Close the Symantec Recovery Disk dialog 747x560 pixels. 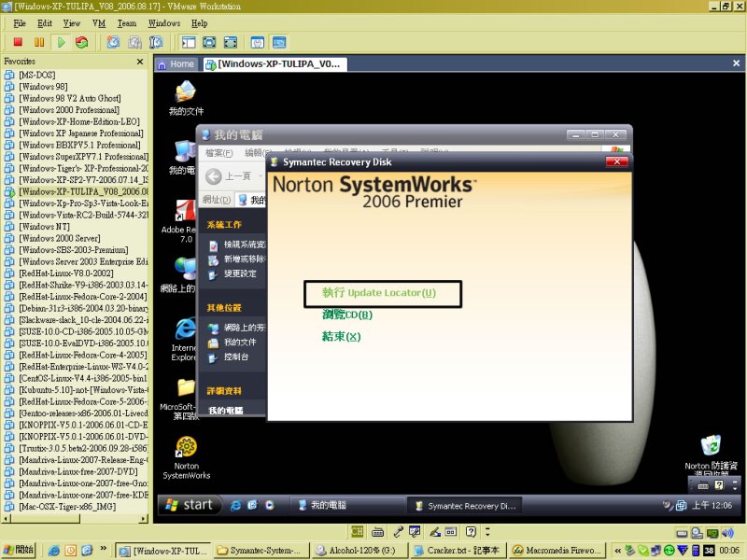click(617, 161)
